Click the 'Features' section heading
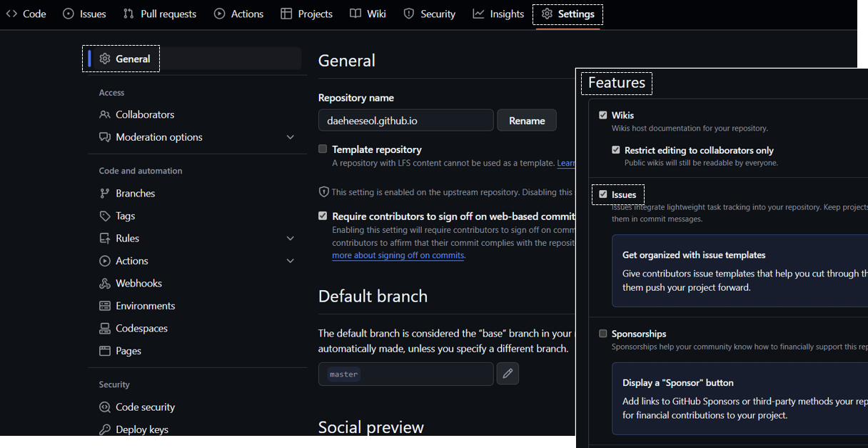This screenshot has width=868, height=448. (617, 83)
